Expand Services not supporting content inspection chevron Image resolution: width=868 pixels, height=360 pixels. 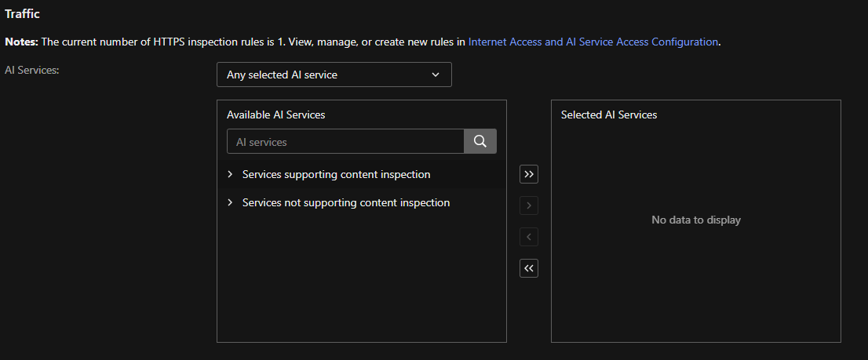point(230,202)
